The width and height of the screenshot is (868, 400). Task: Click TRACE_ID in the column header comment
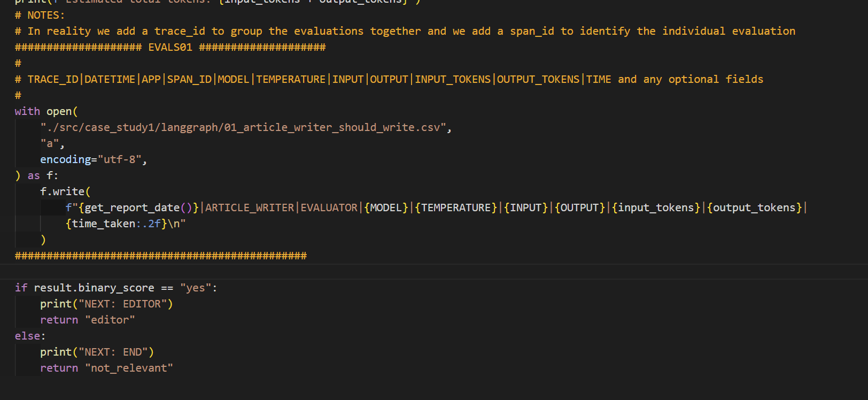coord(53,80)
